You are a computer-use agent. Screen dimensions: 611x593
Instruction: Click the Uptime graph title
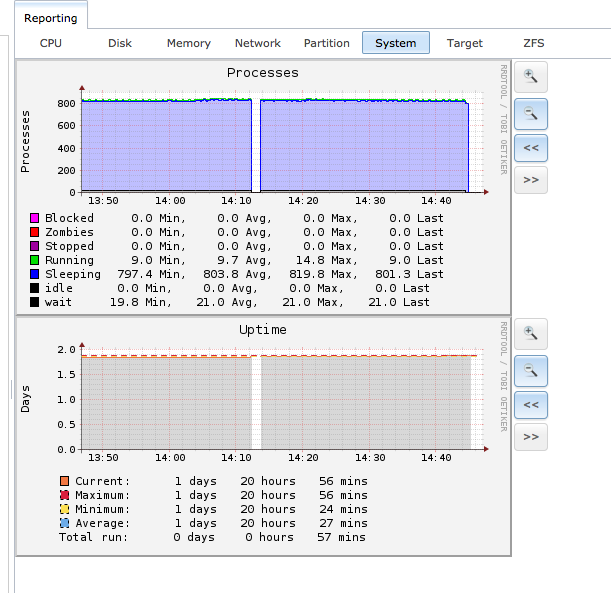[x=263, y=330]
